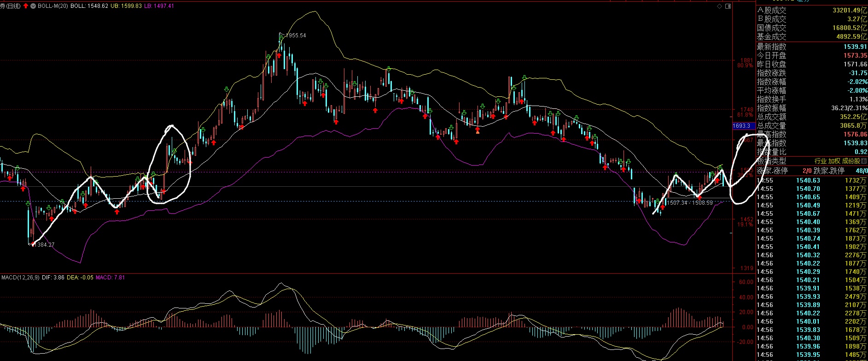Click the 总成交额 row in quote panel

pos(812,117)
